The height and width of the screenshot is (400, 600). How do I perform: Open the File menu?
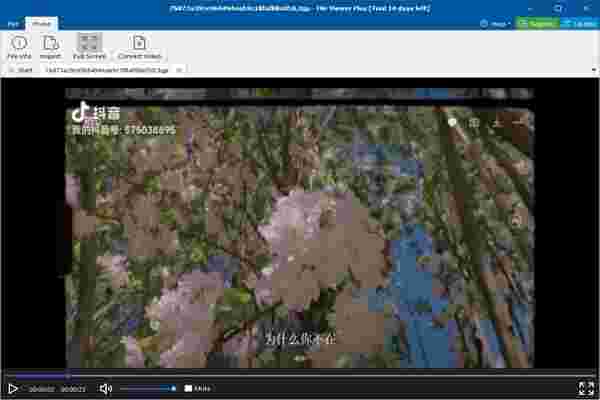[x=13, y=24]
